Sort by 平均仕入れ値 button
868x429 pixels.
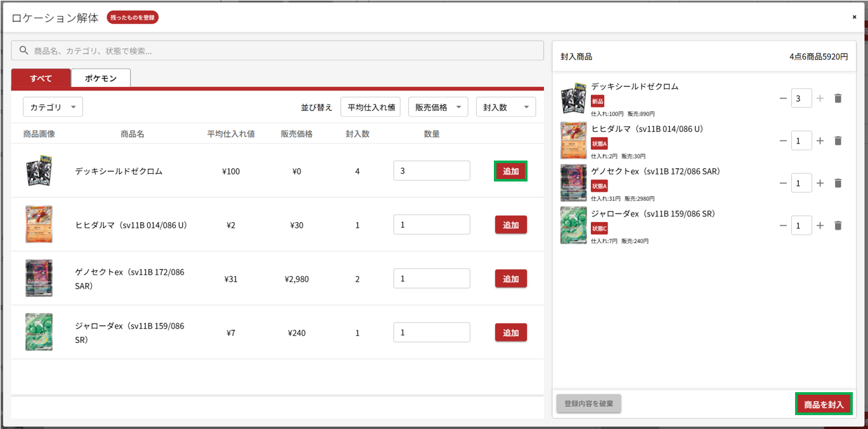point(370,107)
